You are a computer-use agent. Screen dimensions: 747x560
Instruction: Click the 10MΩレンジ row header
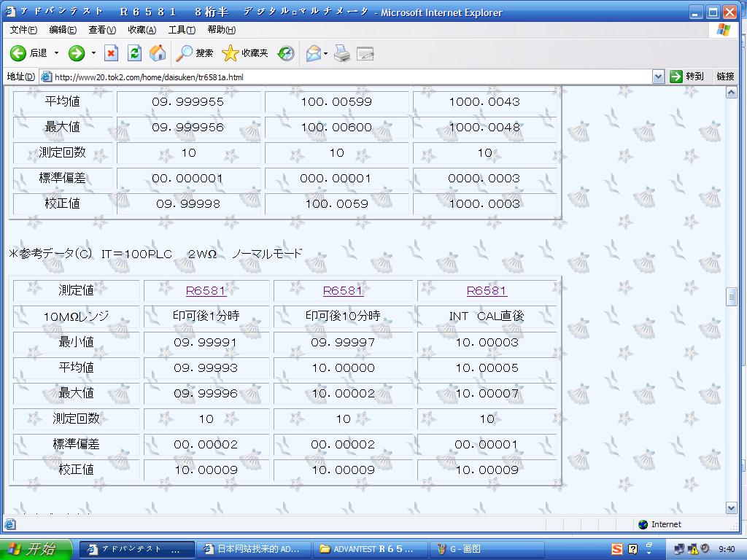point(76,316)
